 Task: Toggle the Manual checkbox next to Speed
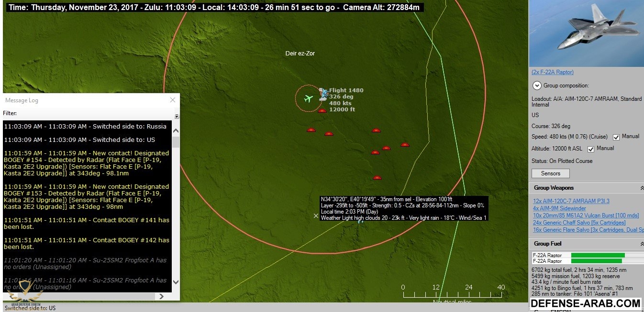[616, 137]
